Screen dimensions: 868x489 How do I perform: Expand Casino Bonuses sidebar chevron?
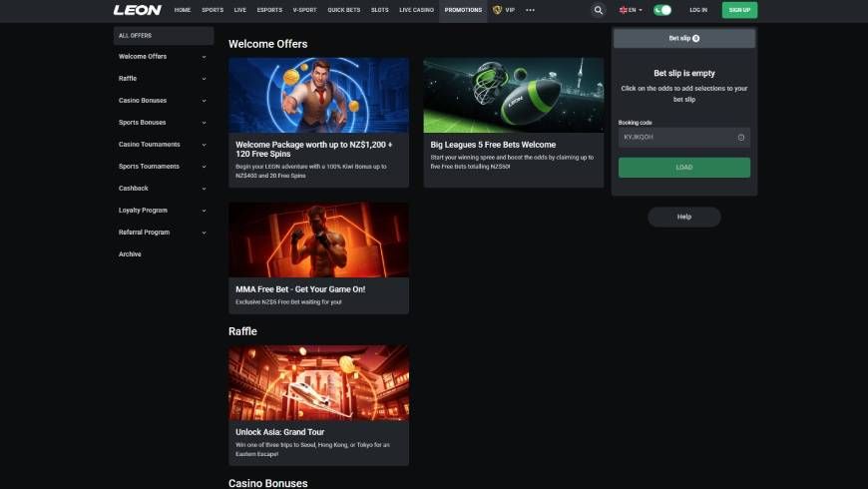(204, 101)
